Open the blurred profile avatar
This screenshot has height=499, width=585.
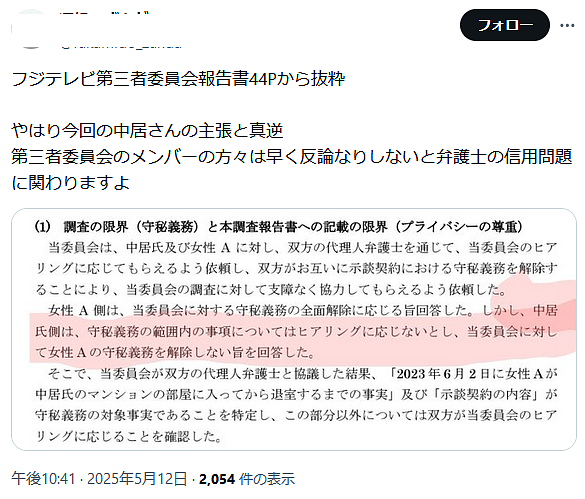coord(31,29)
